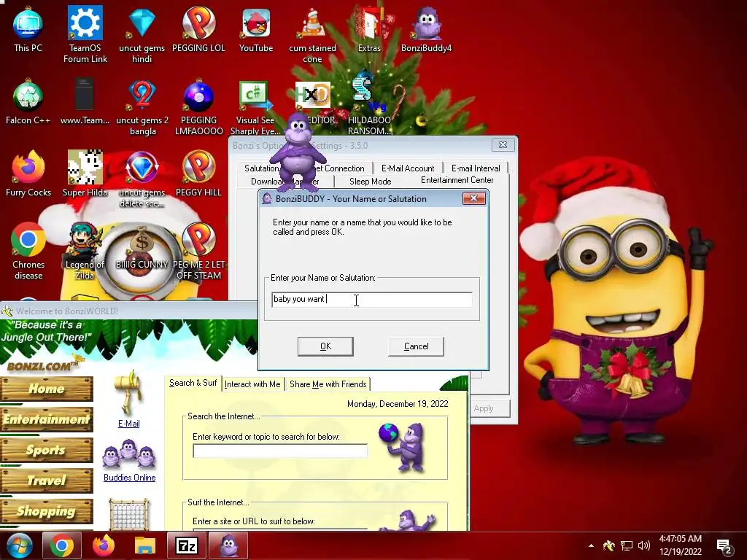
Task: Click the network tray icon
Action: [627, 545]
